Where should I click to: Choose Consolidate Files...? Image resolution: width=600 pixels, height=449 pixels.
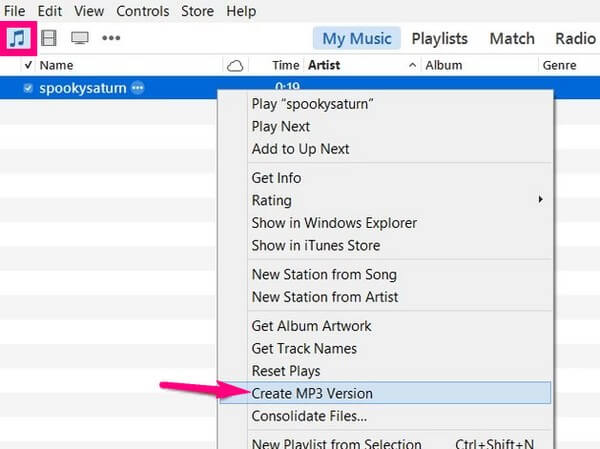click(386, 416)
